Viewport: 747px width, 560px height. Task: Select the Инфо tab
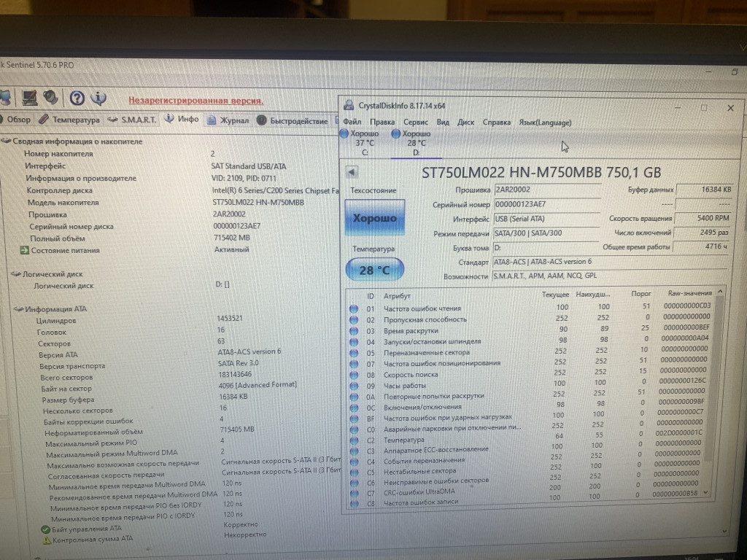182,119
